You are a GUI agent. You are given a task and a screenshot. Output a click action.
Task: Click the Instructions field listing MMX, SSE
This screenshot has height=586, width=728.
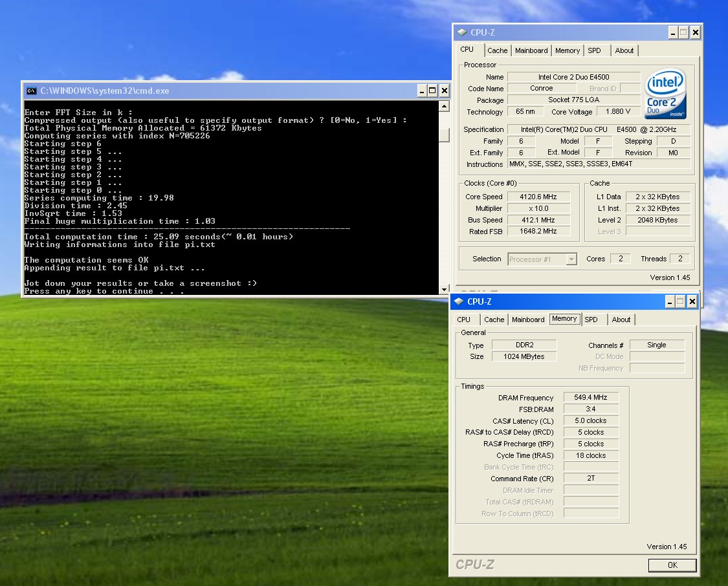tap(599, 164)
